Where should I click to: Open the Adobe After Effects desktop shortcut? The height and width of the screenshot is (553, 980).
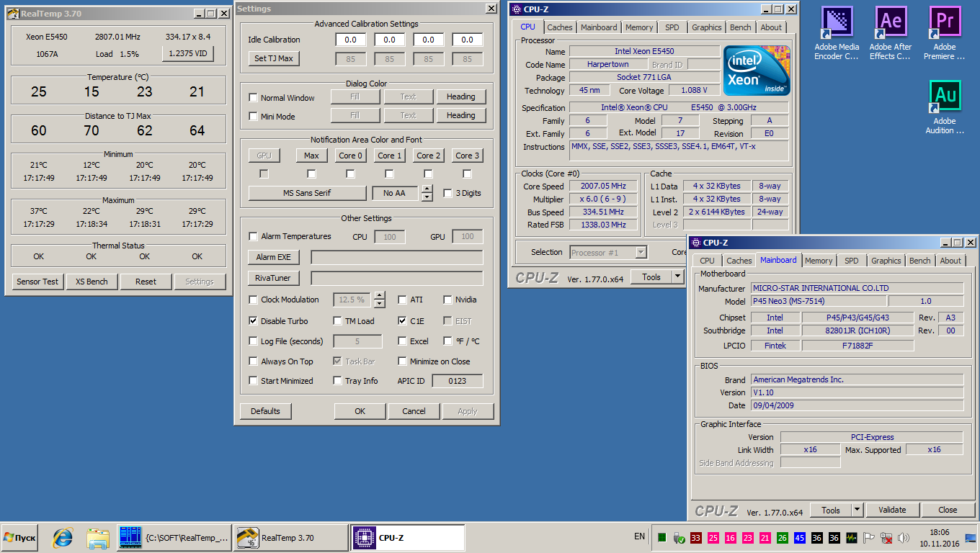click(891, 33)
